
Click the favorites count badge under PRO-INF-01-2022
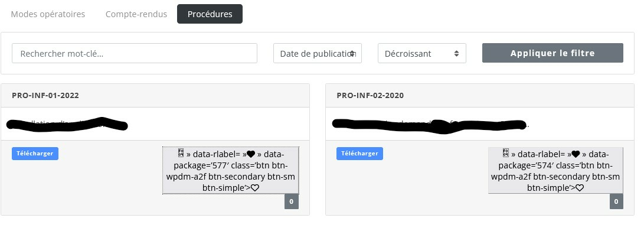[x=292, y=201]
